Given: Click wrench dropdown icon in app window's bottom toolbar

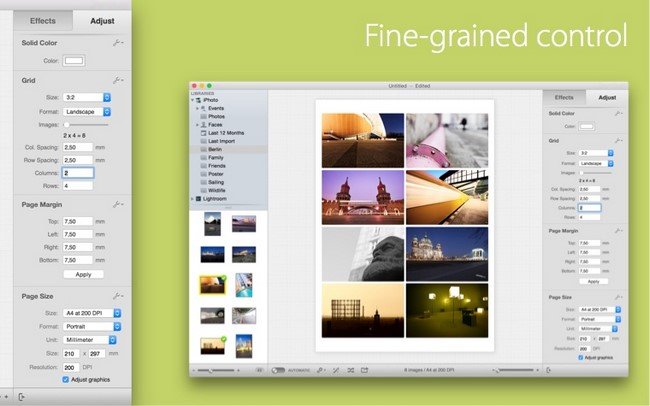Looking at the screenshot, I should [321, 370].
